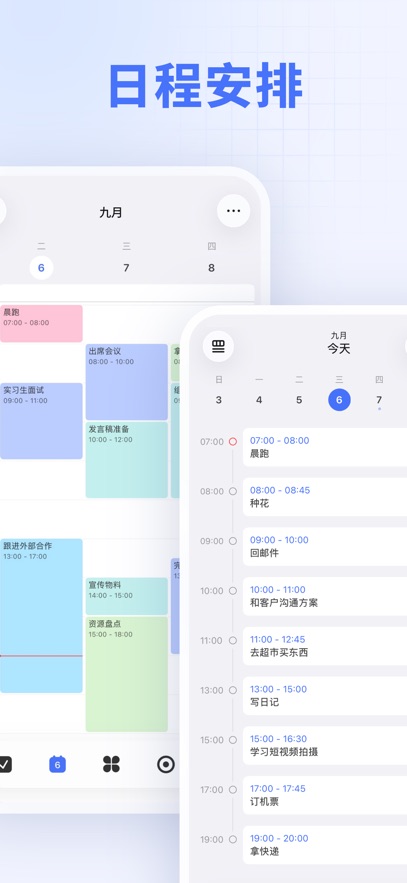The image size is (407, 883).
Task: Open the 出席会议 event block
Action: click(x=127, y=382)
